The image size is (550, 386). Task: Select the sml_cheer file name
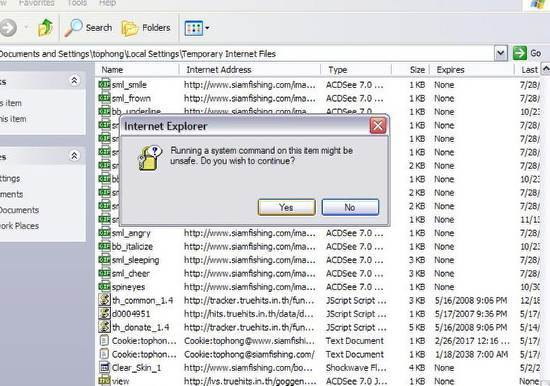pyautogui.click(x=130, y=273)
